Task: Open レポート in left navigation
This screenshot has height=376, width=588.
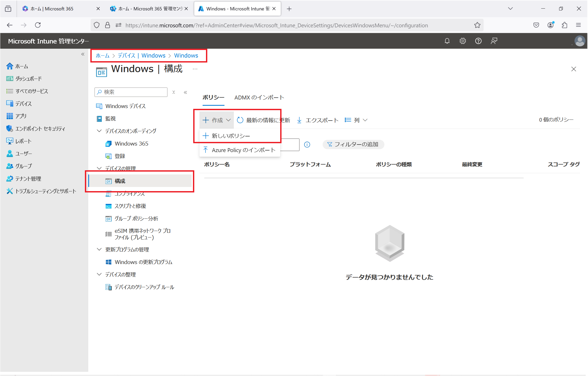Action: coord(19,141)
